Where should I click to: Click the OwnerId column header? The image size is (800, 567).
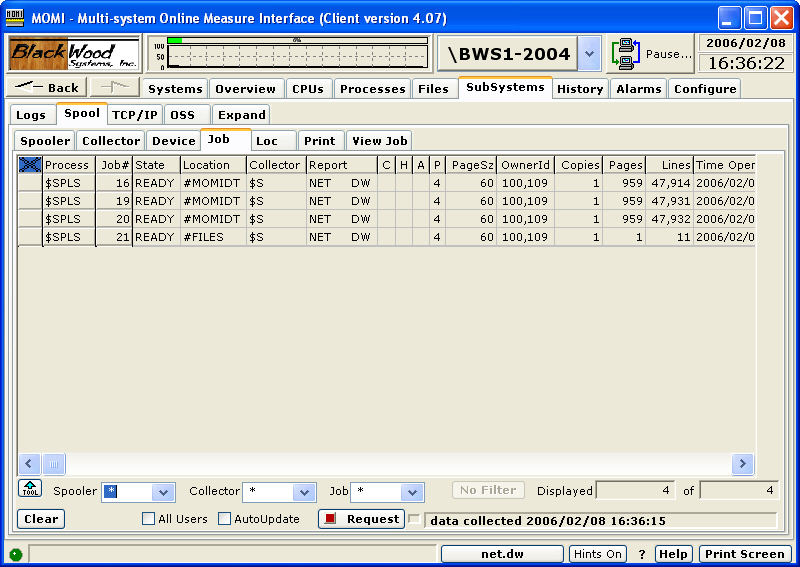click(526, 165)
